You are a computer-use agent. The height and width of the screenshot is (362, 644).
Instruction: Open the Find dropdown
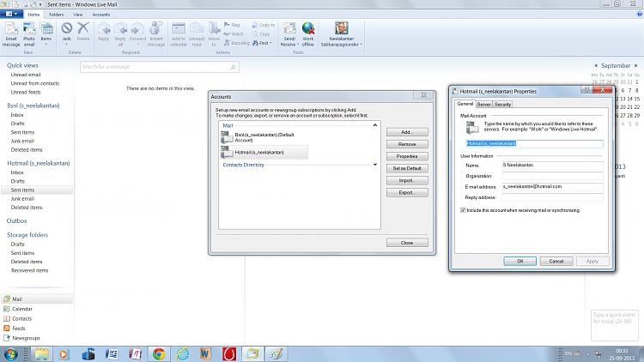(262, 43)
